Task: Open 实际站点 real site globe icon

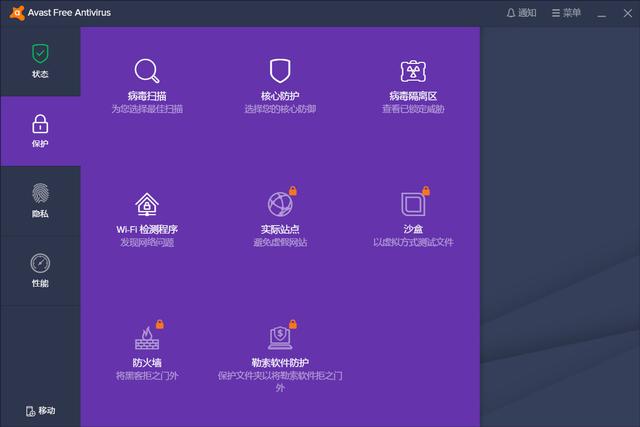Action: pos(280,204)
